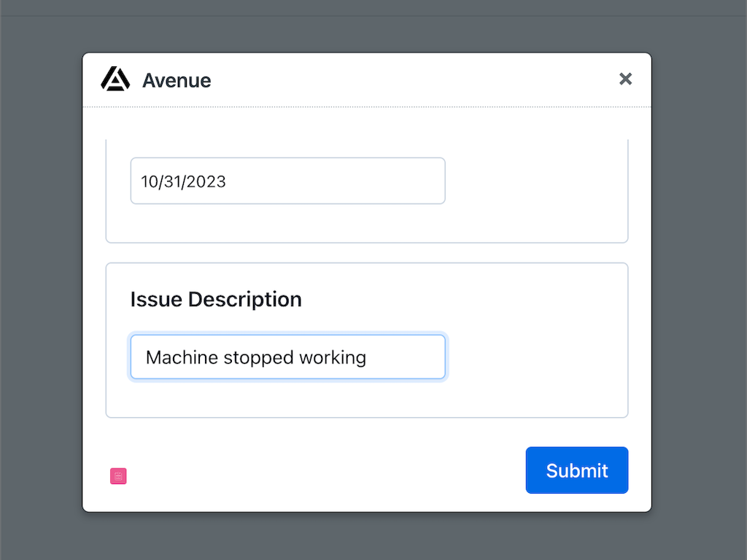The image size is (747, 560).
Task: Close the Avenue dialog with the X
Action: (625, 79)
